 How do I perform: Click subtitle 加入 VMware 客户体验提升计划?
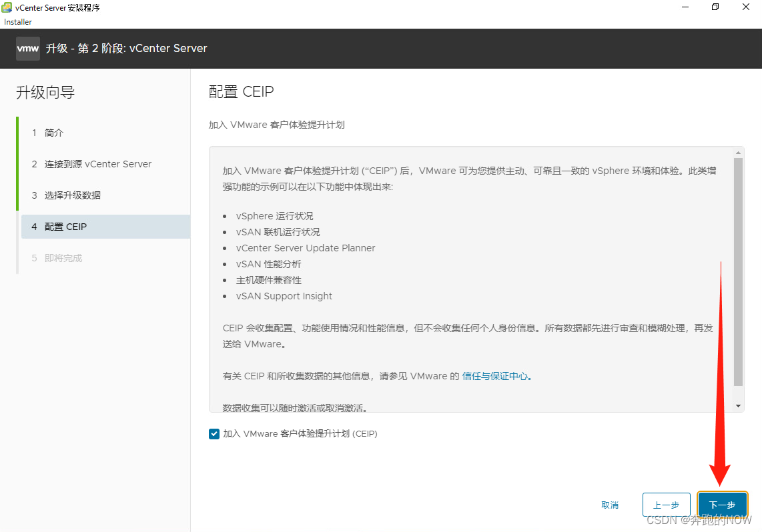pos(276,125)
